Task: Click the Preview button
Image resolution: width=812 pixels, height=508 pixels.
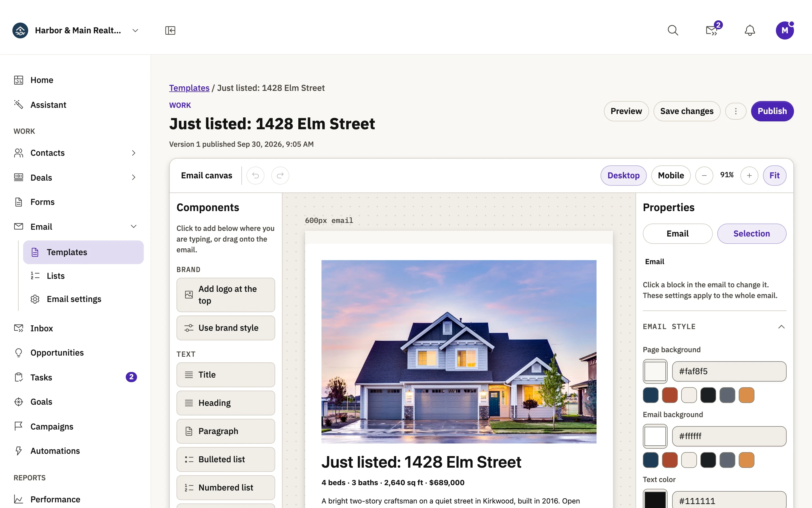Action: [x=626, y=111]
